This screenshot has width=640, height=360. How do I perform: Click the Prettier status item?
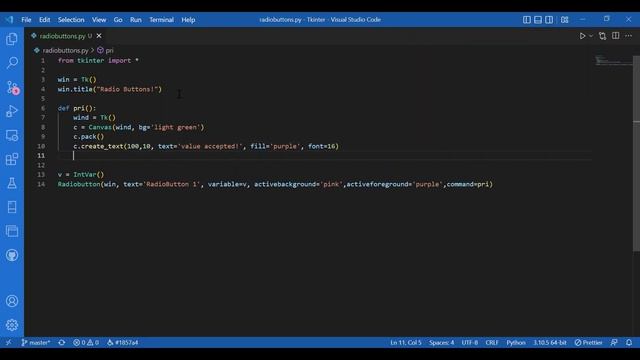[588, 342]
